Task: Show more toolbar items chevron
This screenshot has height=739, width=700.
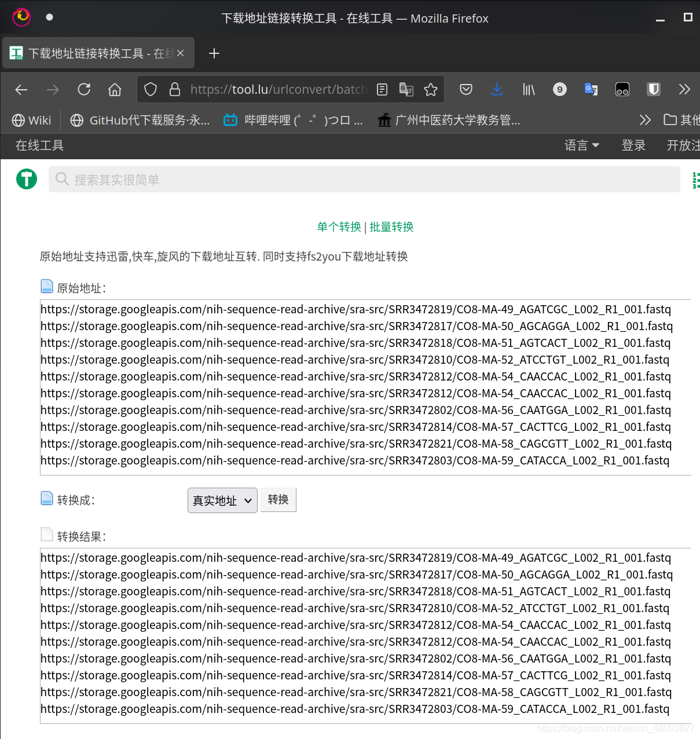Action: pyautogui.click(x=684, y=89)
